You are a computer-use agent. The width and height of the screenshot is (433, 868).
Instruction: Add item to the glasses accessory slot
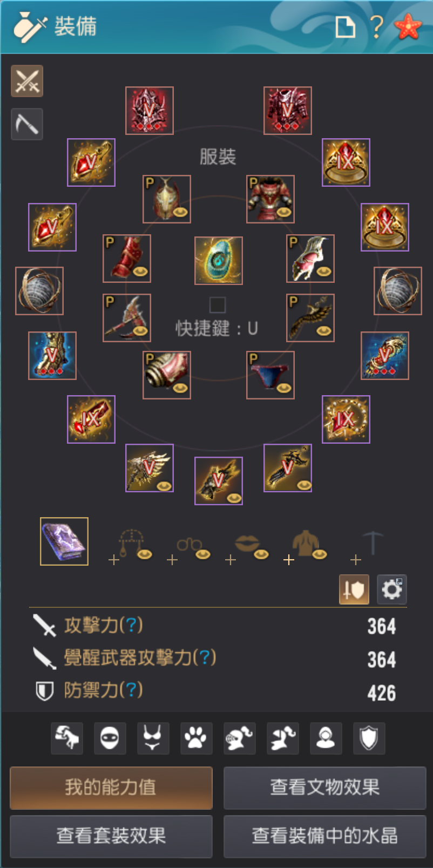coord(188,548)
